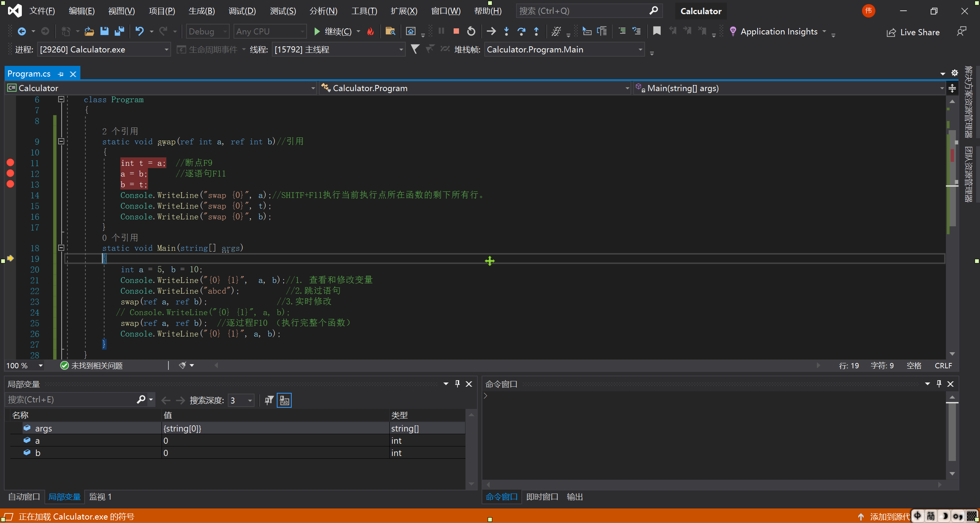The height and width of the screenshot is (523, 980).
Task: Switch to the 监视 1 tab
Action: click(100, 497)
